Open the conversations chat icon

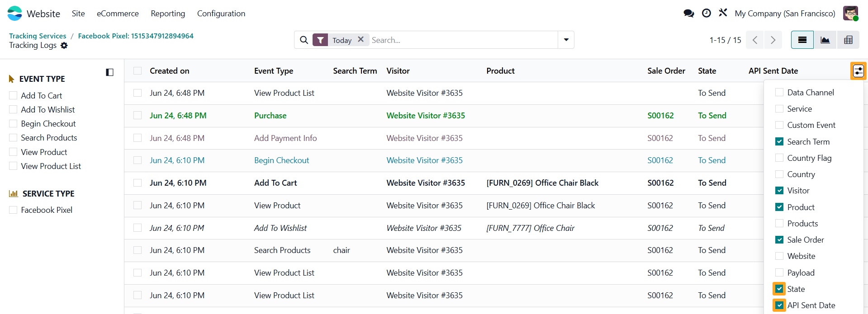688,14
